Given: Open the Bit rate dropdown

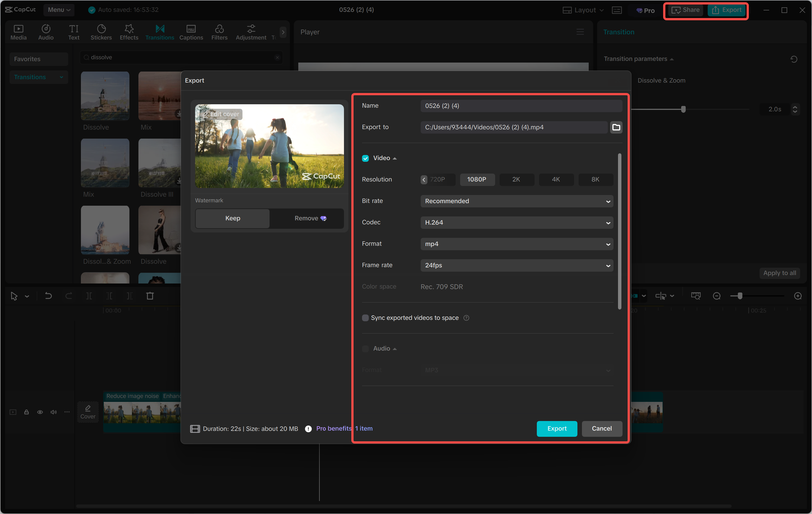Looking at the screenshot, I should point(517,201).
